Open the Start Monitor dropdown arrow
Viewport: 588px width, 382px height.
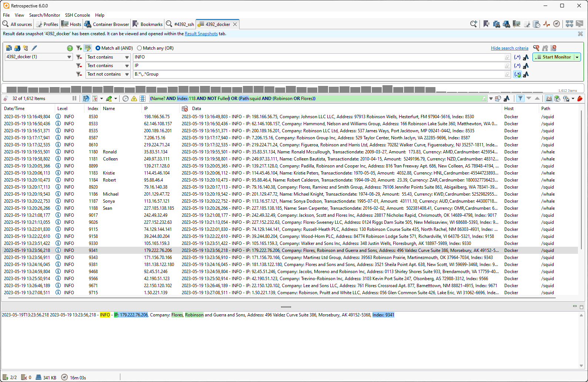tap(577, 57)
